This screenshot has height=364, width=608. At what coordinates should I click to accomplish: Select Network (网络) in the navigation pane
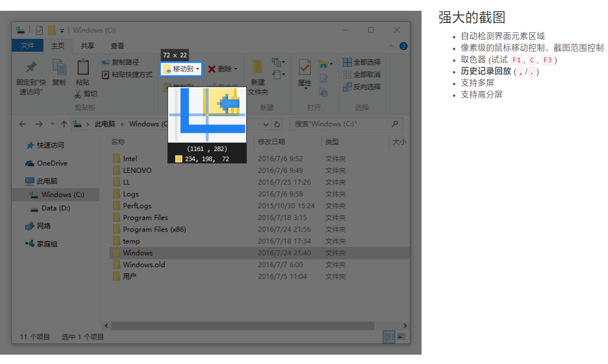pos(38,226)
